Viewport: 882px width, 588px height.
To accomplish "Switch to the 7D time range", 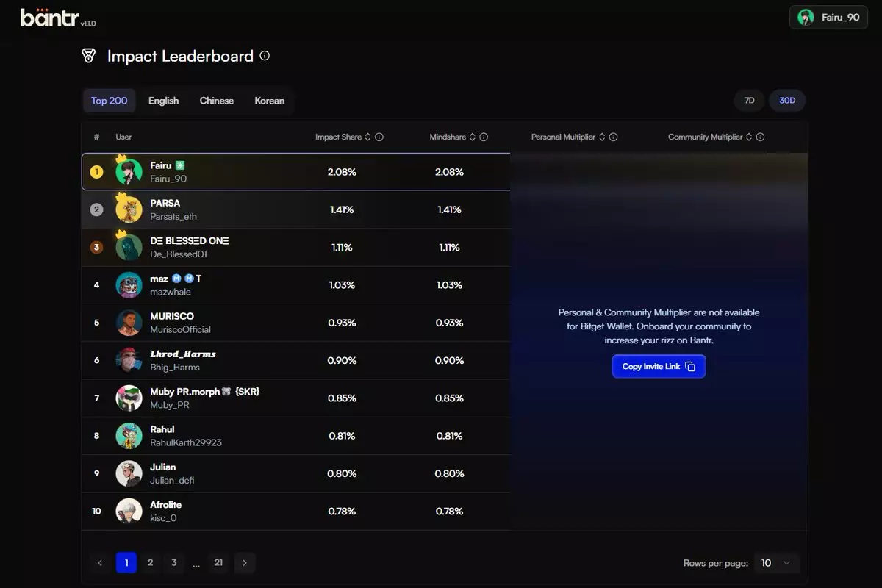I will (x=749, y=101).
